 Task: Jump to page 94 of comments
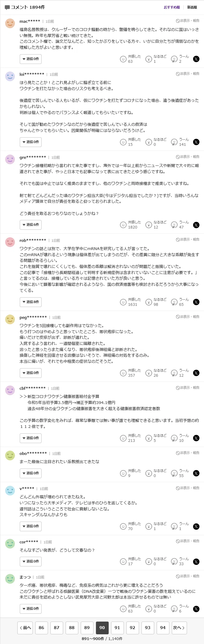tap(163, 628)
